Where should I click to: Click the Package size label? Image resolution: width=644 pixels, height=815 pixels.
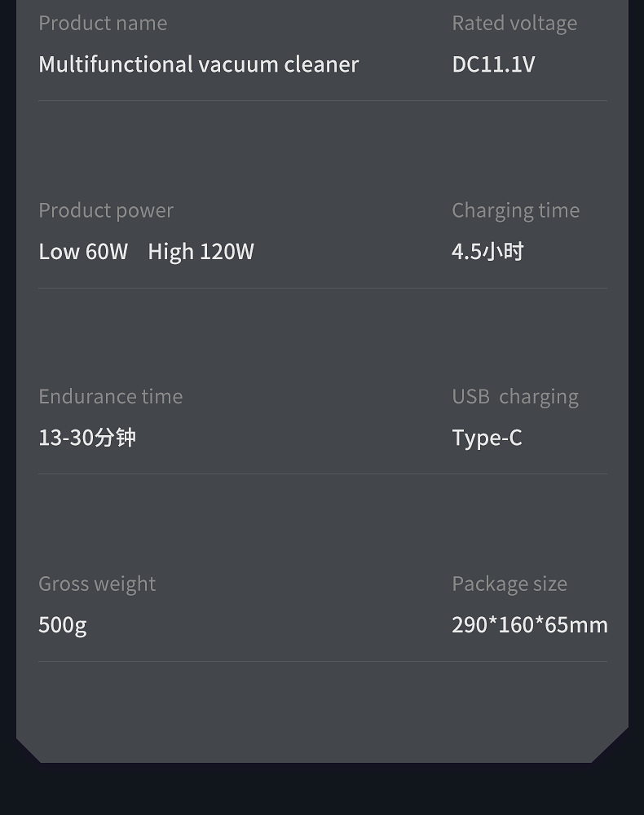(x=509, y=584)
